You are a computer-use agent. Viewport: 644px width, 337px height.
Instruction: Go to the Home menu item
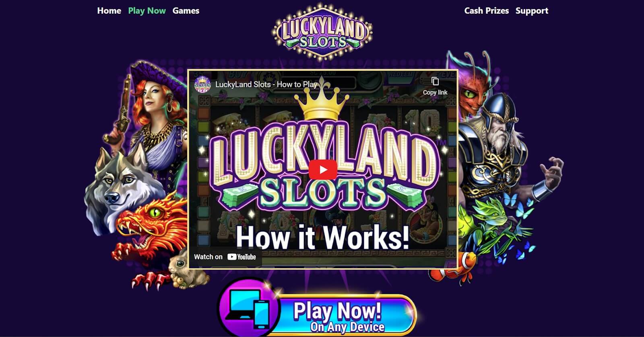109,11
